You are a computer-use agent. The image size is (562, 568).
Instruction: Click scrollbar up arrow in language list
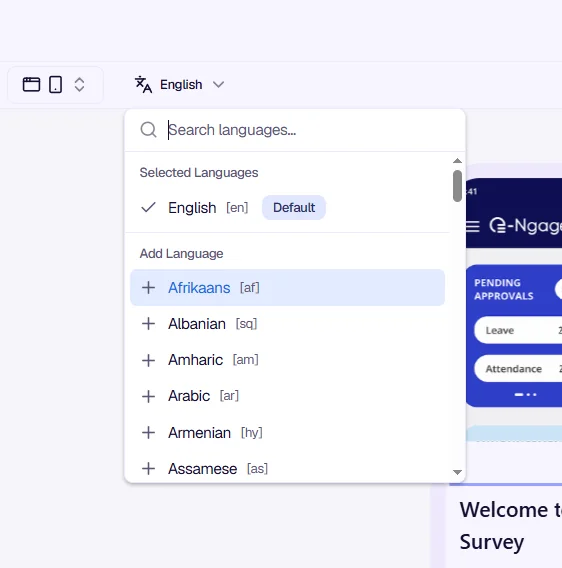457,160
